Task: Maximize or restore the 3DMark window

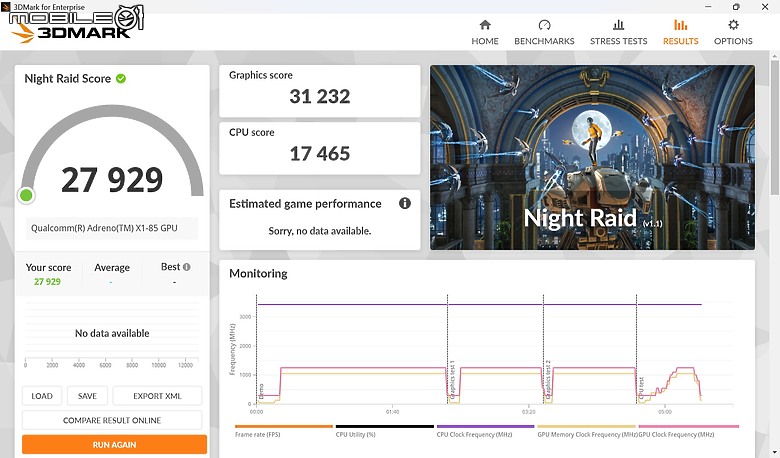Action: coord(736,6)
